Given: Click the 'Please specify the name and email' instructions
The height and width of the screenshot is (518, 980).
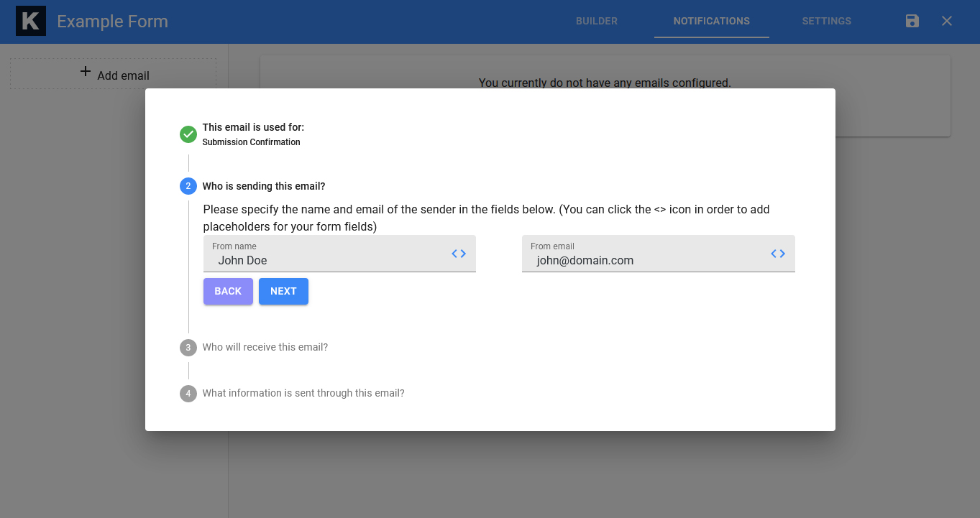Looking at the screenshot, I should coord(486,218).
